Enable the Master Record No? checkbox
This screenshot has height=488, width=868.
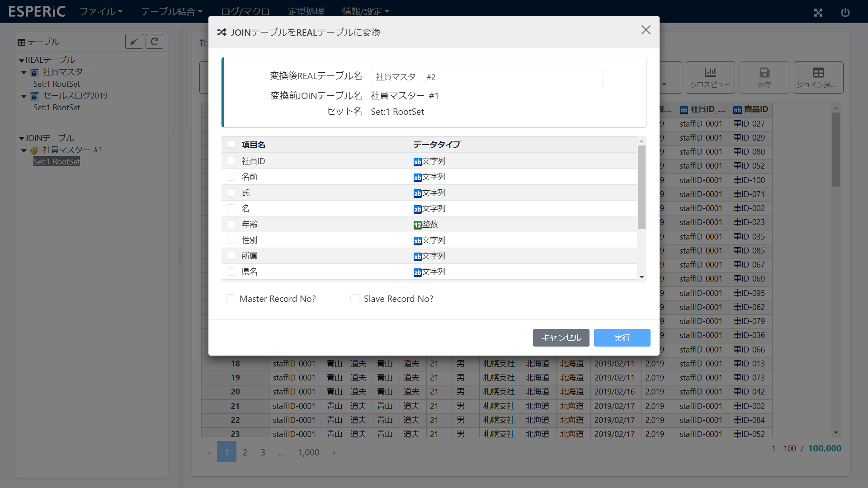[231, 299]
